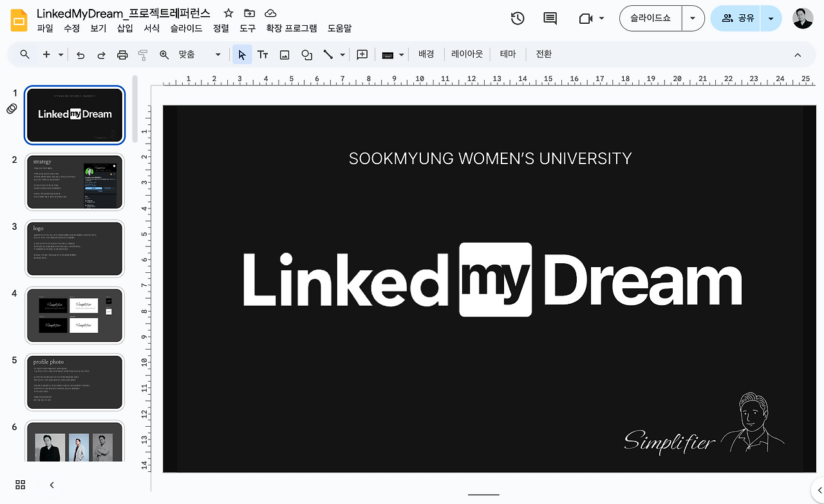Select slide 4 Simplifier logos thumbnail

coord(75,315)
